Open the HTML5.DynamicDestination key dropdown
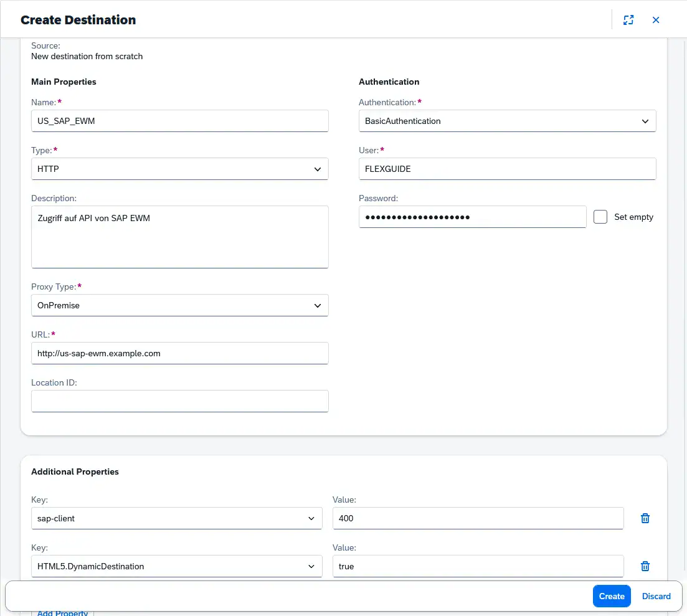Screen dimensions: 687x616 click(x=311, y=566)
